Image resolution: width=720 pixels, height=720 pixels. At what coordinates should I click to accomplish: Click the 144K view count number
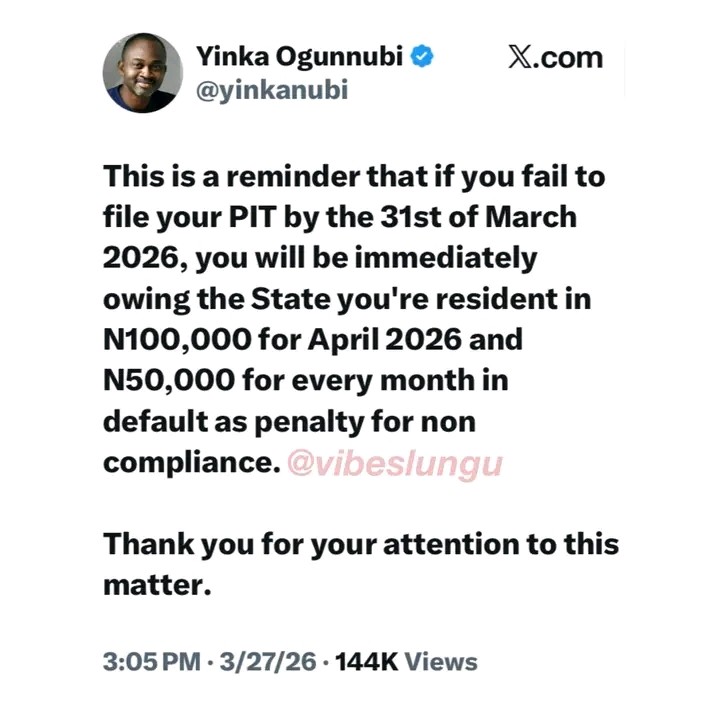(x=366, y=661)
